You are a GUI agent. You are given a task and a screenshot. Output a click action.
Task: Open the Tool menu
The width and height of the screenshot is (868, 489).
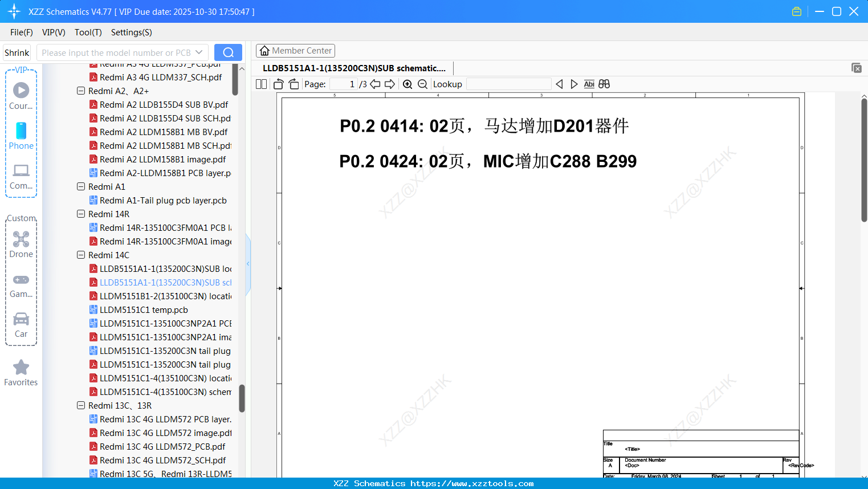point(88,32)
